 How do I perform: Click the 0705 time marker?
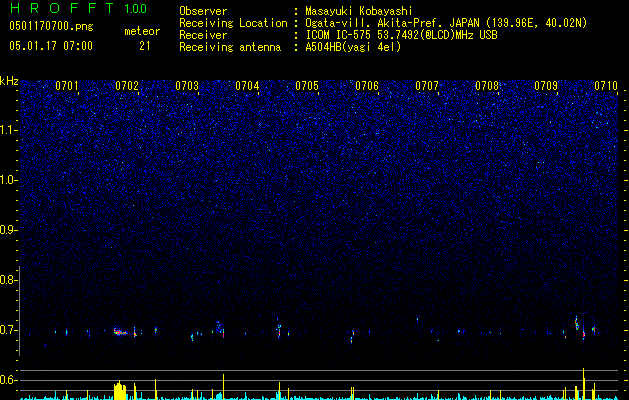pyautogui.click(x=307, y=86)
